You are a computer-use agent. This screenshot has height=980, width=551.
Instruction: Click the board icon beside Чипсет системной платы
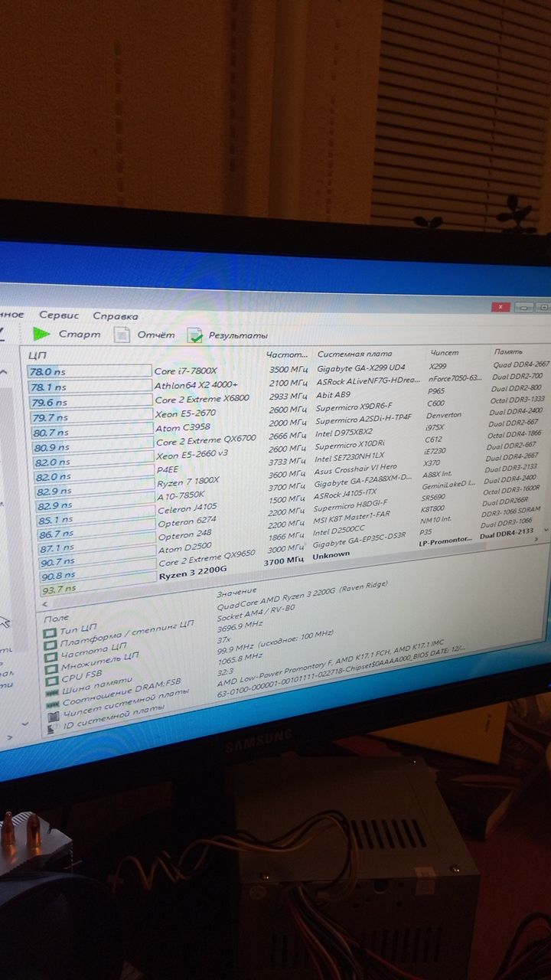pyautogui.click(x=53, y=717)
